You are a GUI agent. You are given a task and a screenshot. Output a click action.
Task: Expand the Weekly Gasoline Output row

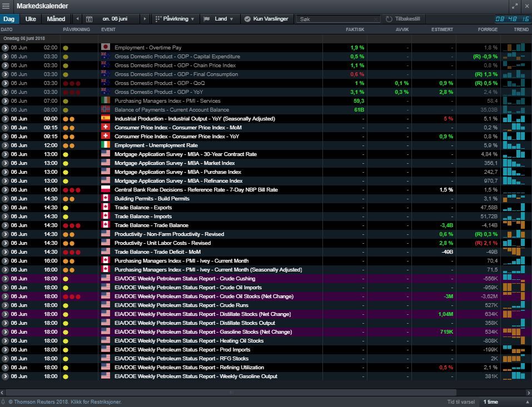point(5,376)
